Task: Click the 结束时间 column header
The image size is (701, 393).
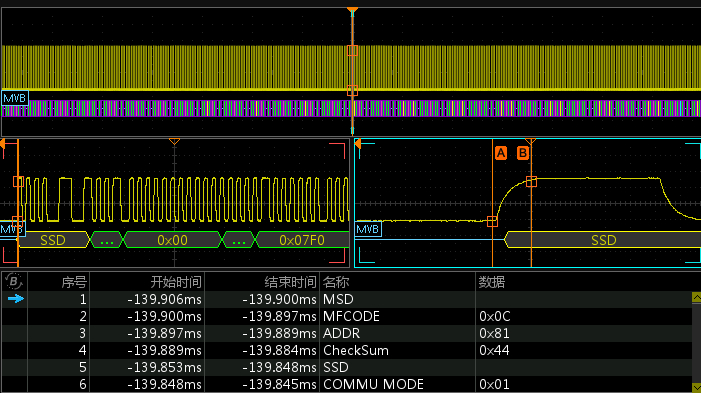Action: click(291, 282)
